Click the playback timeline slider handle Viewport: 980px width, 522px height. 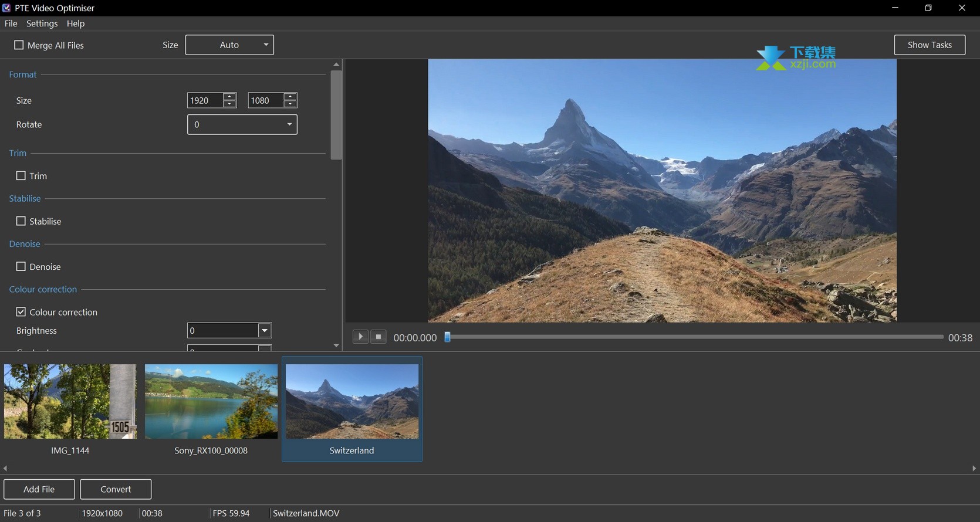pos(447,337)
